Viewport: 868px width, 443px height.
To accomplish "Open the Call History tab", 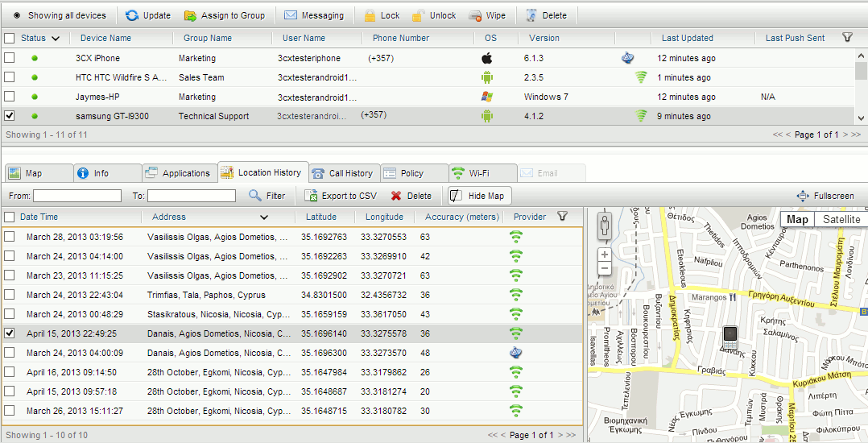I will 345,173.
